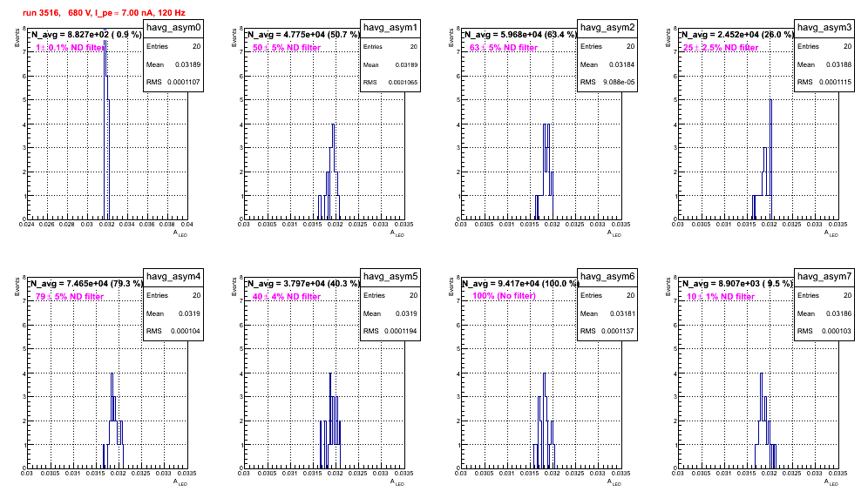Select the havg_asym7 stat box title

pos(824,276)
